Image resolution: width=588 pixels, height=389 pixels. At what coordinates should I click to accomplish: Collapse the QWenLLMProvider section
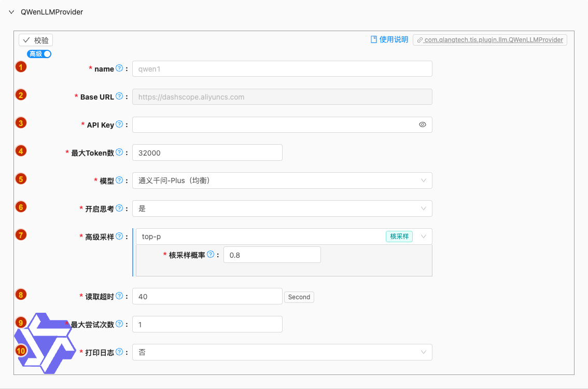pos(11,12)
